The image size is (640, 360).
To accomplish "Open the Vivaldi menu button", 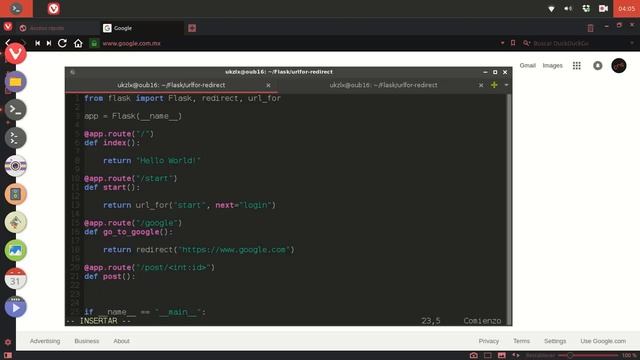I will pyautogui.click(x=8, y=27).
